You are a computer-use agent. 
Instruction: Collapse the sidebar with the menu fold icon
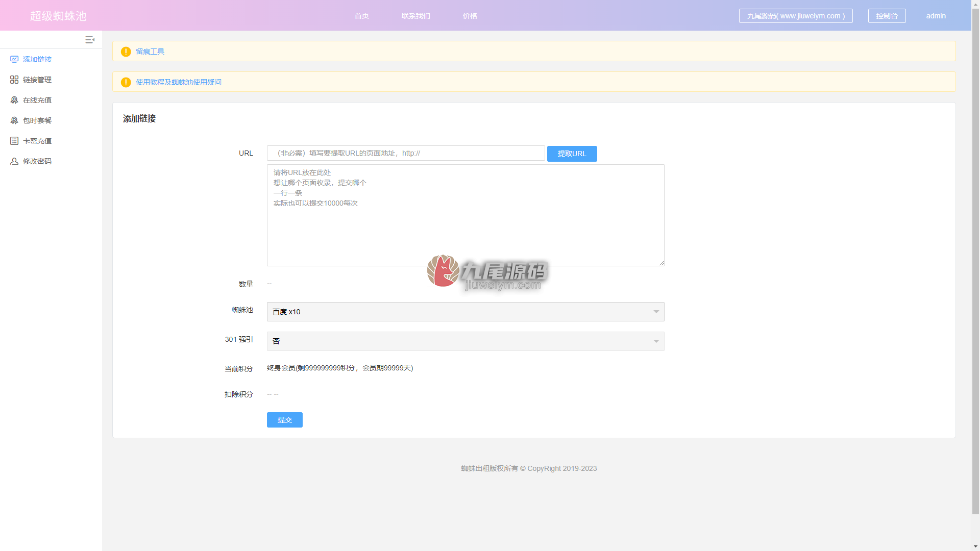click(90, 40)
